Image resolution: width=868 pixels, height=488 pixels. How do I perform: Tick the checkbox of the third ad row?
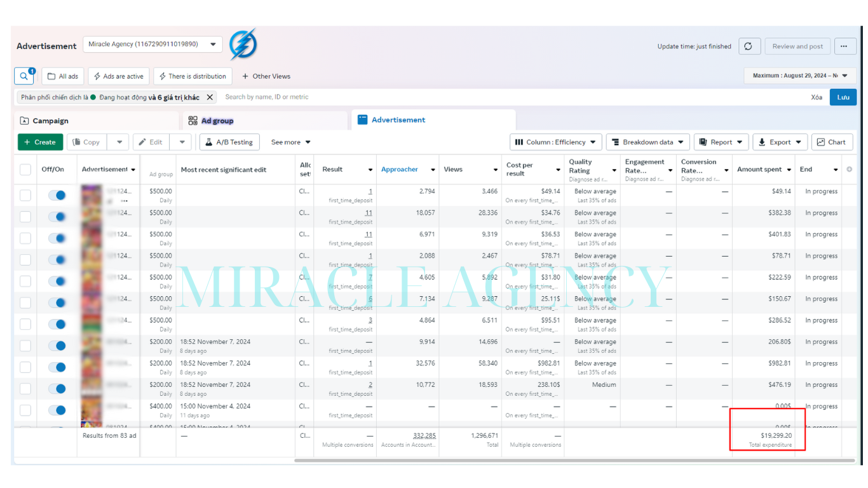click(25, 238)
